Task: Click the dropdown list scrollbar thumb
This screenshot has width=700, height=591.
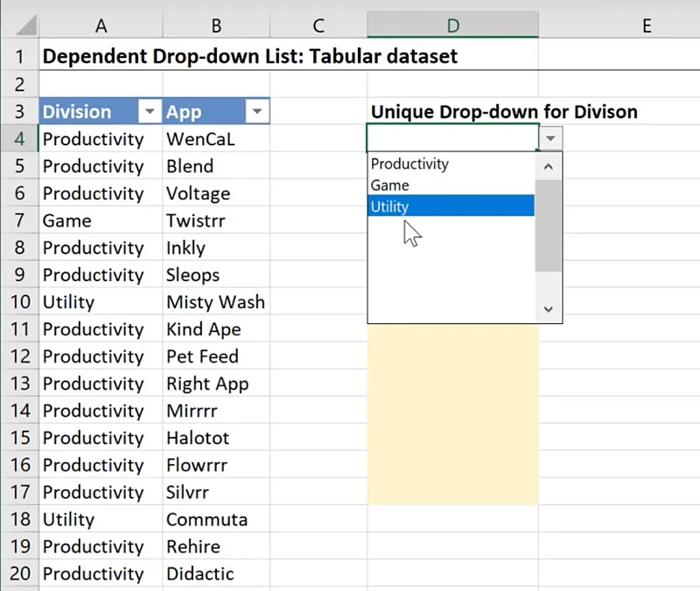Action: (x=549, y=225)
